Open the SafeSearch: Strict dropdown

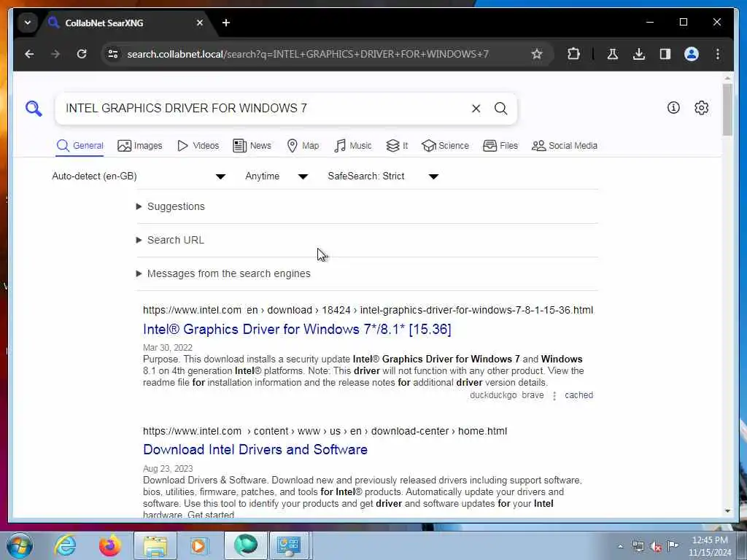(x=383, y=176)
